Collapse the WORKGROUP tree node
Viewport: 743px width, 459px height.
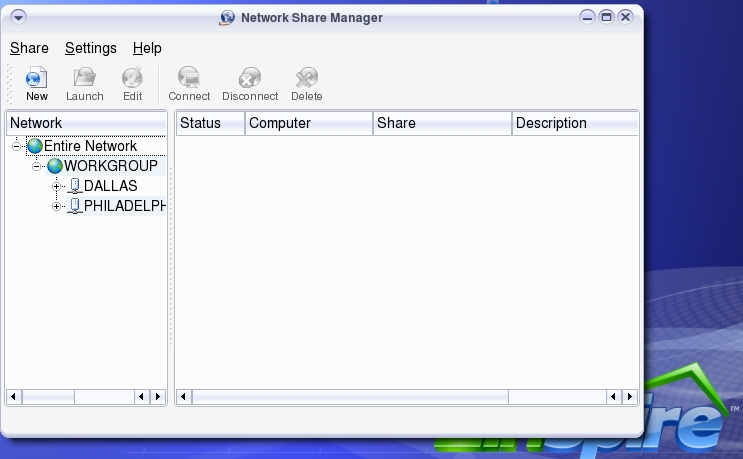click(37, 166)
